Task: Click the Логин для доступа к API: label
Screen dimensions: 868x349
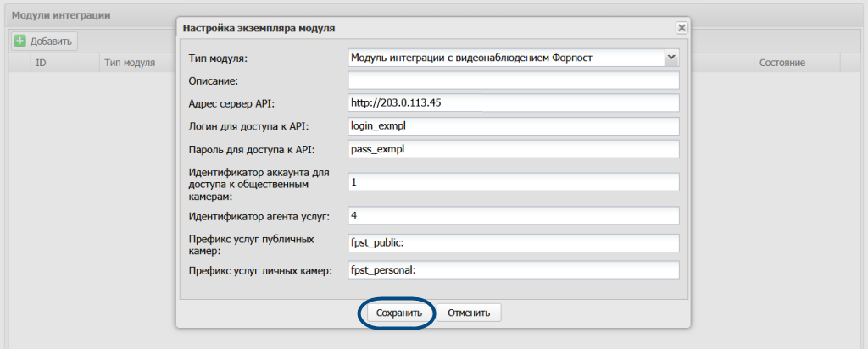Action: click(248, 127)
